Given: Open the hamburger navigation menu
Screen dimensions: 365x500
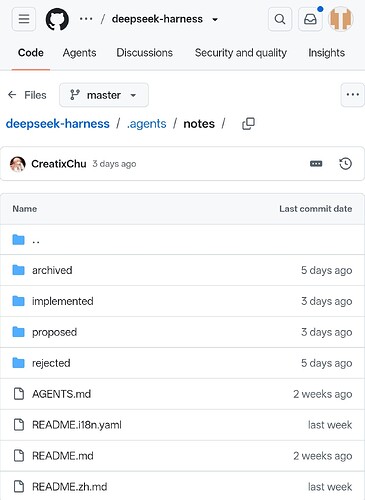Looking at the screenshot, I should point(24,19).
